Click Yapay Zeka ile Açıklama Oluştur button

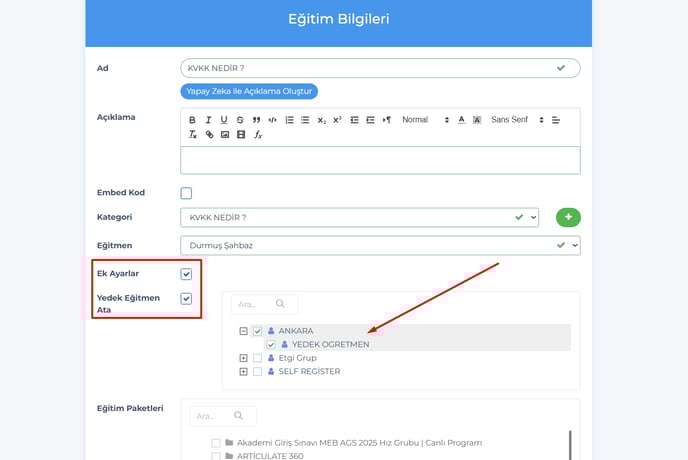pos(249,91)
